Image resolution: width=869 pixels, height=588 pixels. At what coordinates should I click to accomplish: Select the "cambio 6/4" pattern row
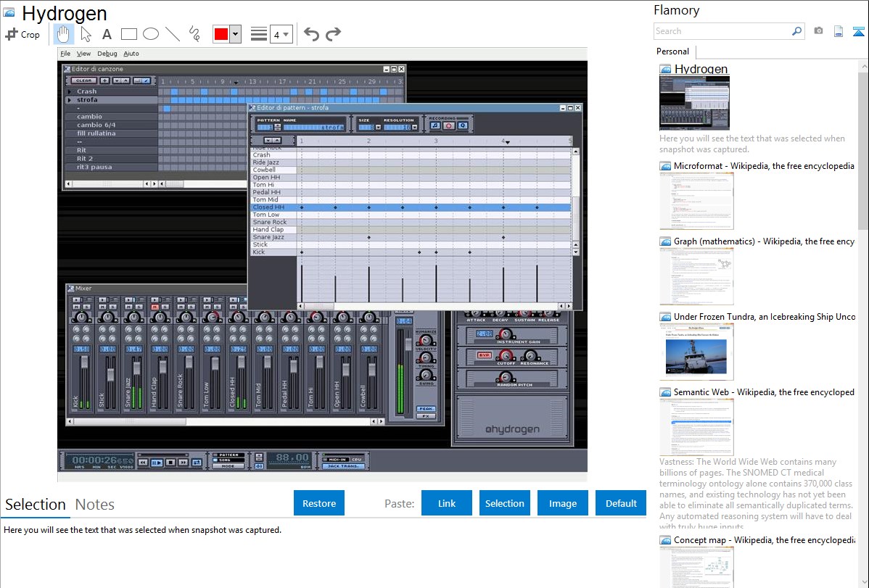point(111,125)
